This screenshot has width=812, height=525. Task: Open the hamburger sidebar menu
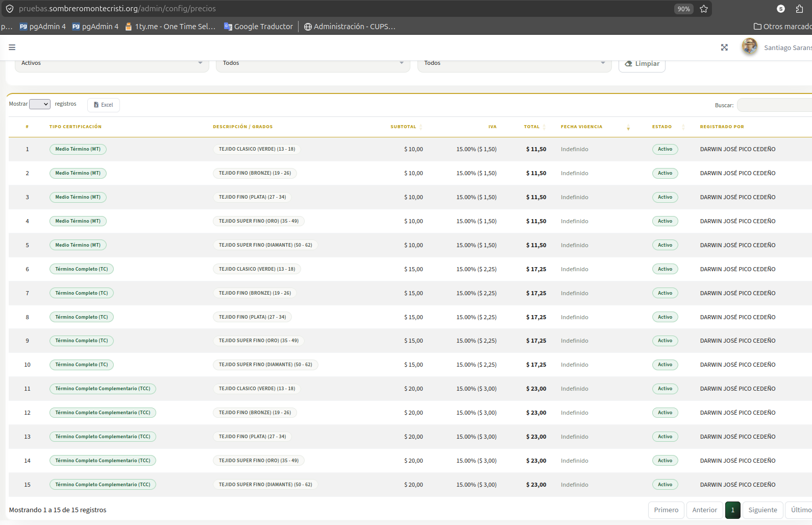tap(12, 47)
